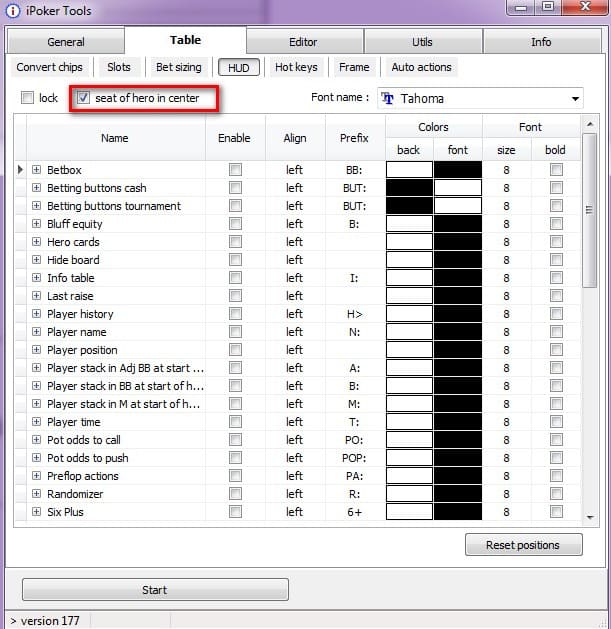The width and height of the screenshot is (611, 629).
Task: Click the Prefix column header
Action: [x=354, y=138]
